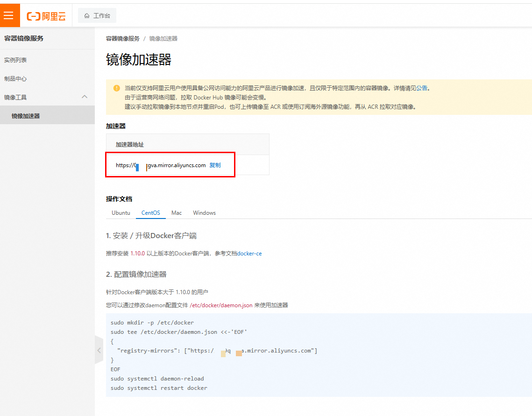The height and width of the screenshot is (416, 532).
Task: Copy accelerator address via 复制
Action: [x=215, y=165]
